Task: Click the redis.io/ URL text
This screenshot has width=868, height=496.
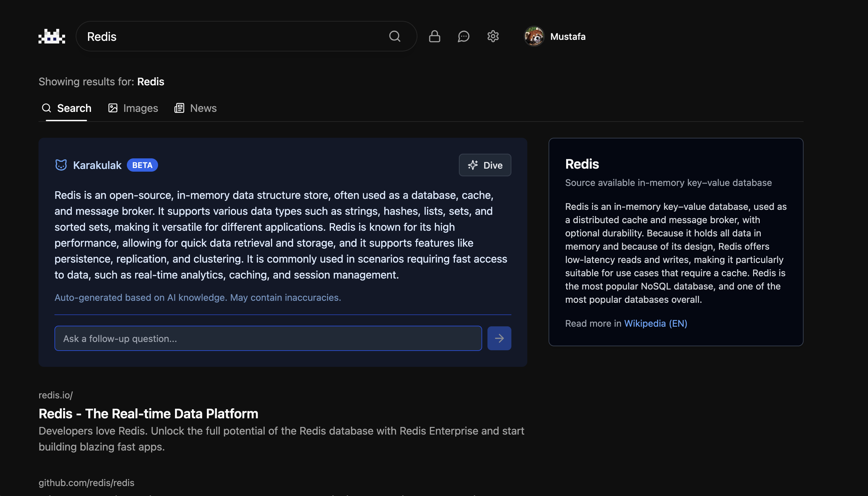Action: [x=55, y=395]
